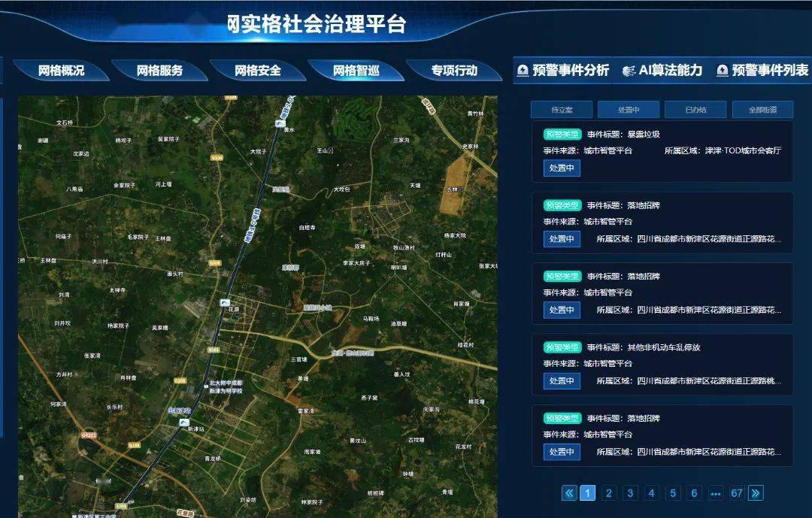Filter events by 待立案 status
The height and width of the screenshot is (518, 812).
click(562, 110)
